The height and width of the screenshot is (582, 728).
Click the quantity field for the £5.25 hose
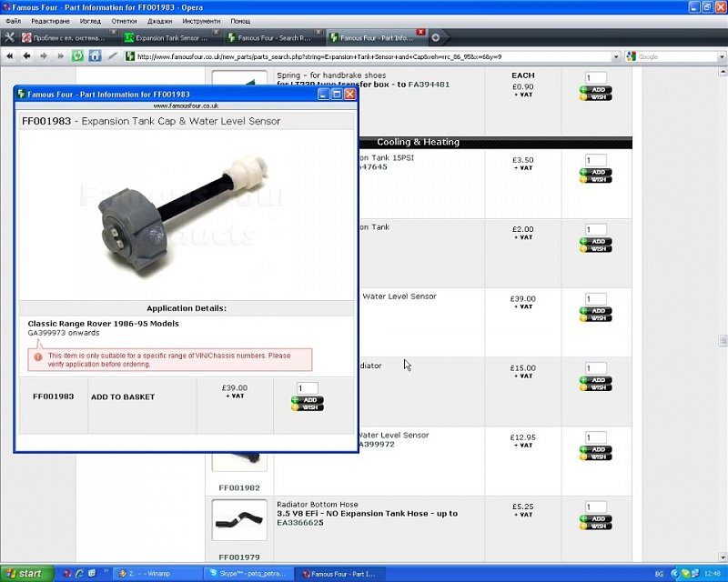[596, 507]
